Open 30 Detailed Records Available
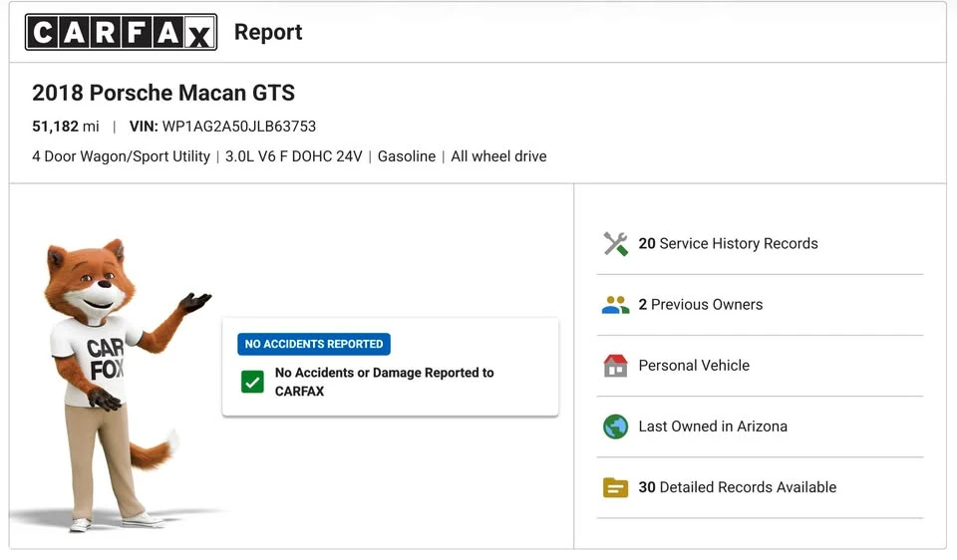Viewport: 957px width, 560px height. tap(760, 487)
